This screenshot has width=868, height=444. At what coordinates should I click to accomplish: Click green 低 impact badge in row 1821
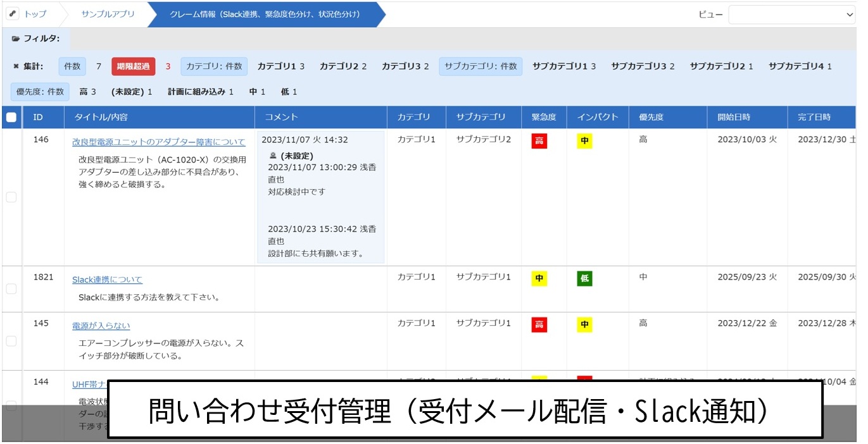tap(584, 278)
